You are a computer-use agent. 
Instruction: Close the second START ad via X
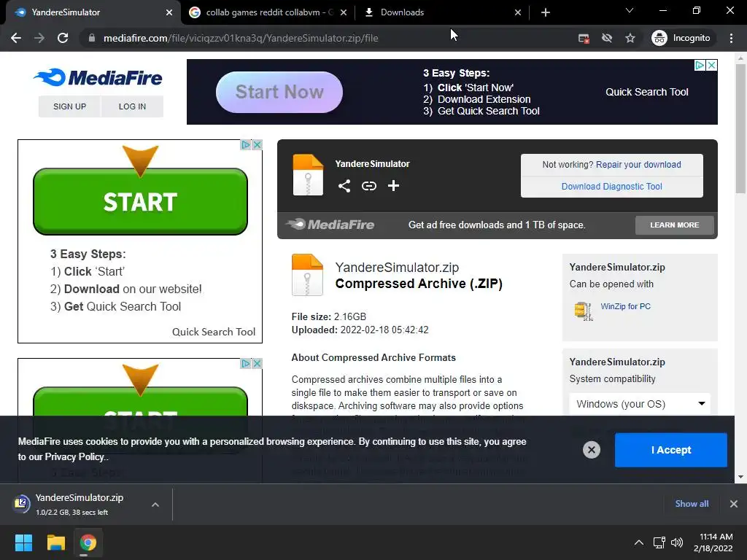[257, 364]
